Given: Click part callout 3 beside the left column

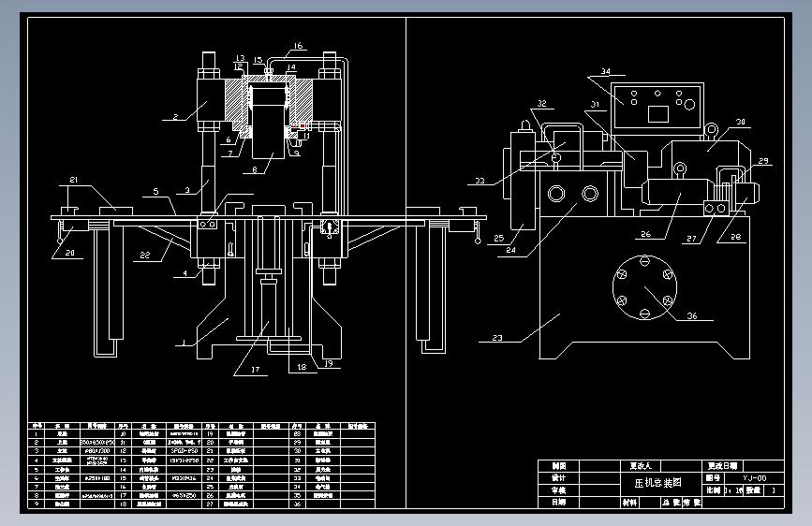Looking at the screenshot, I should (x=187, y=190).
